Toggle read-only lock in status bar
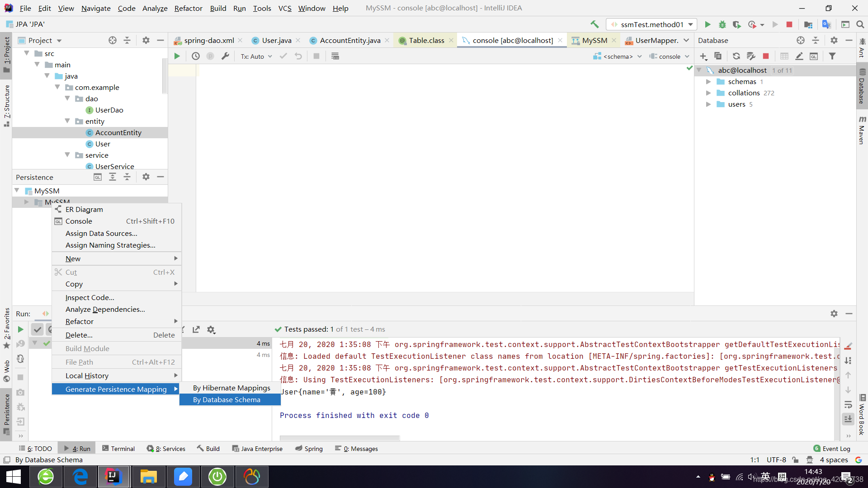Screen dimensions: 868x488 795,460
